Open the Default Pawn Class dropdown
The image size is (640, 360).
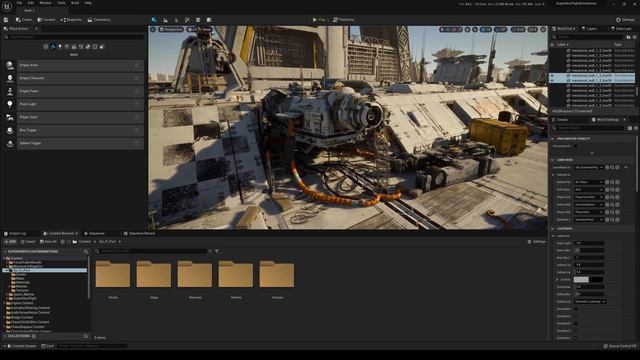(589, 182)
